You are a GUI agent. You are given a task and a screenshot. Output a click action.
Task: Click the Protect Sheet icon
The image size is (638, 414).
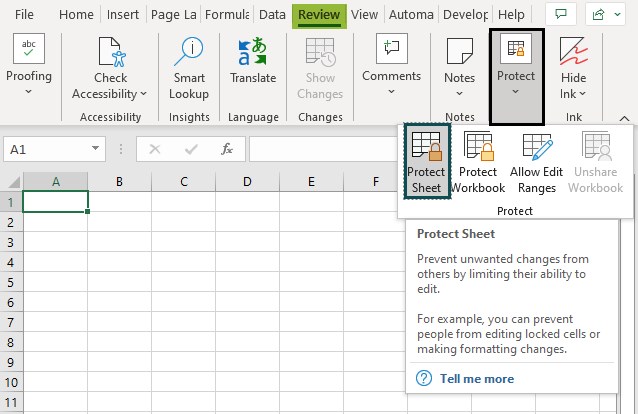point(426,146)
